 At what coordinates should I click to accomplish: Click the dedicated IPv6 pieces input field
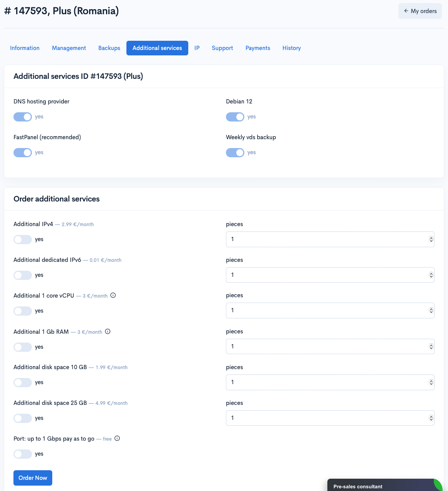coord(330,275)
